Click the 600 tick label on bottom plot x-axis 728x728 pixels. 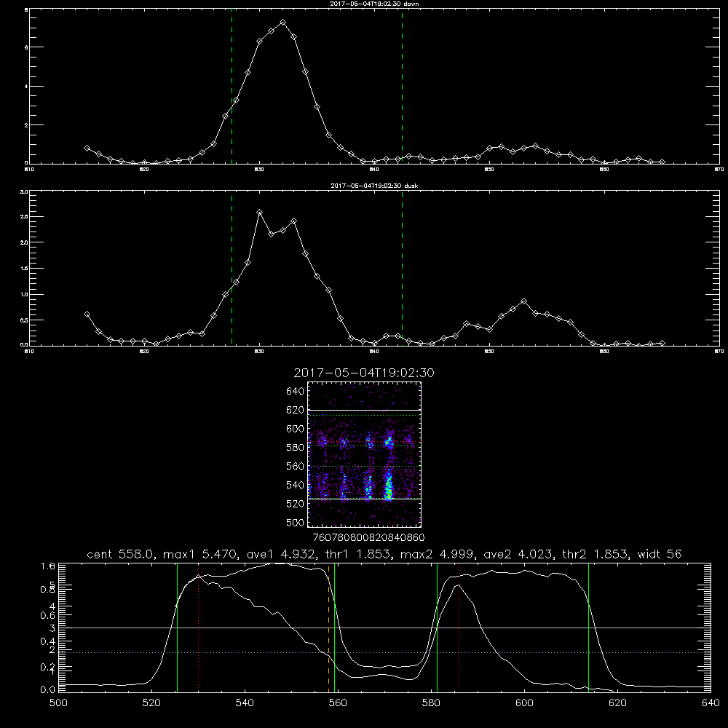[x=524, y=703]
